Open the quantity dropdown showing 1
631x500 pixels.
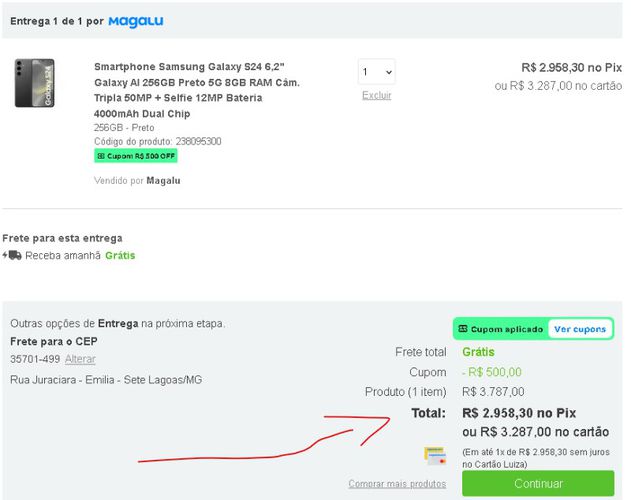point(377,72)
